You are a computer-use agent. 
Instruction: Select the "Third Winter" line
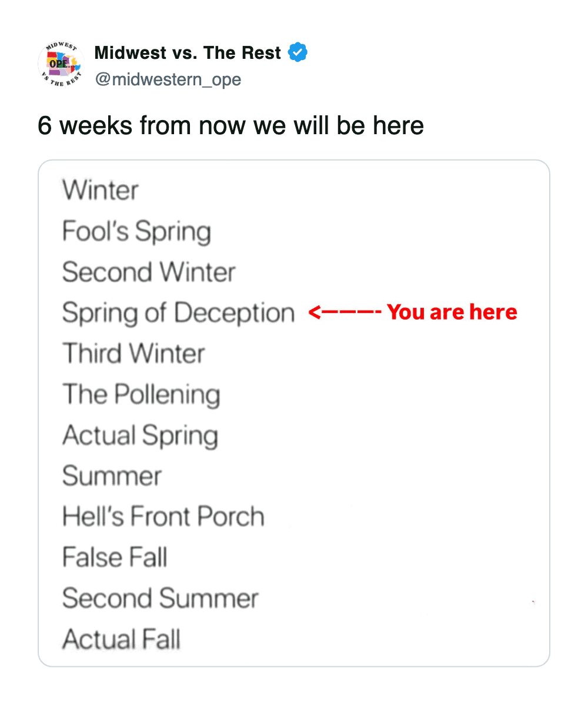tap(133, 353)
